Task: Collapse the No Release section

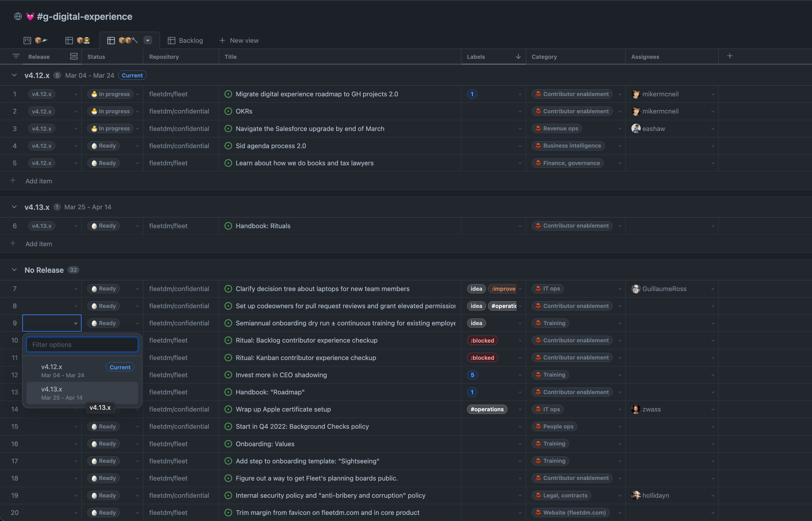Action: (14, 270)
